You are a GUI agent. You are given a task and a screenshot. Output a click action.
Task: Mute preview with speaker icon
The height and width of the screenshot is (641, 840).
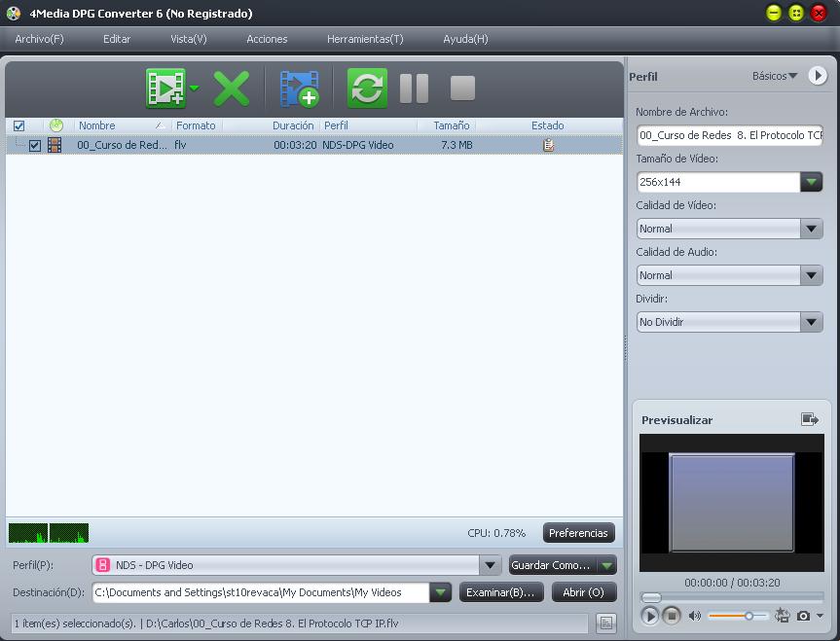695,616
